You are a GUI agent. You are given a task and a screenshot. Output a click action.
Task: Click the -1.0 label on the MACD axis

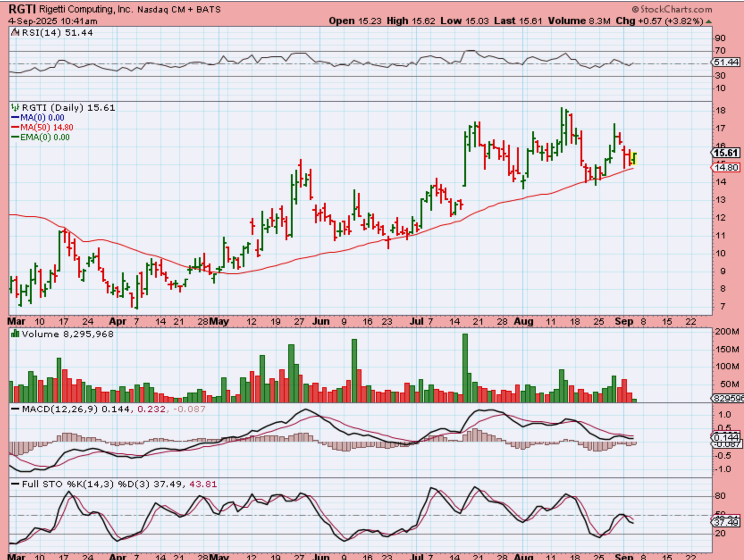pyautogui.click(x=723, y=469)
